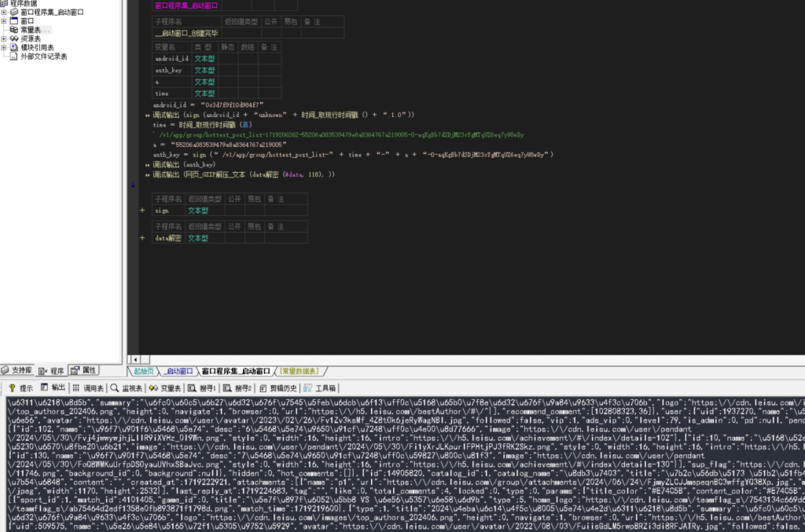Click the 程序 tab icon
Image resolution: width=805 pixels, height=532 pixels.
click(x=43, y=370)
